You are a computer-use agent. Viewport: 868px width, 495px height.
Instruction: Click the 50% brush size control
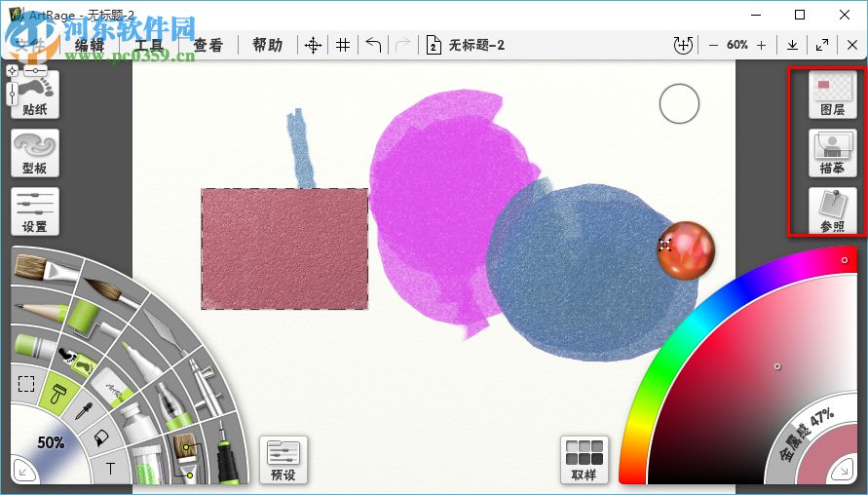51,442
